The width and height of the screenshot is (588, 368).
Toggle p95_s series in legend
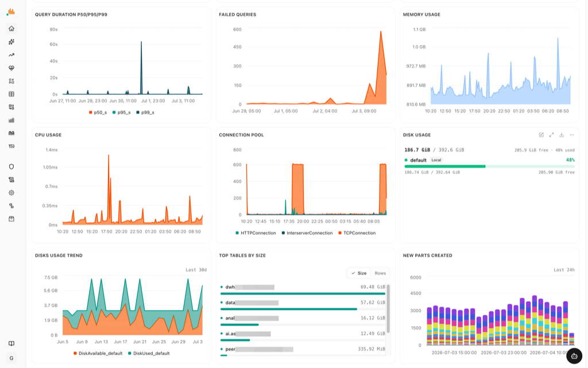click(x=122, y=113)
